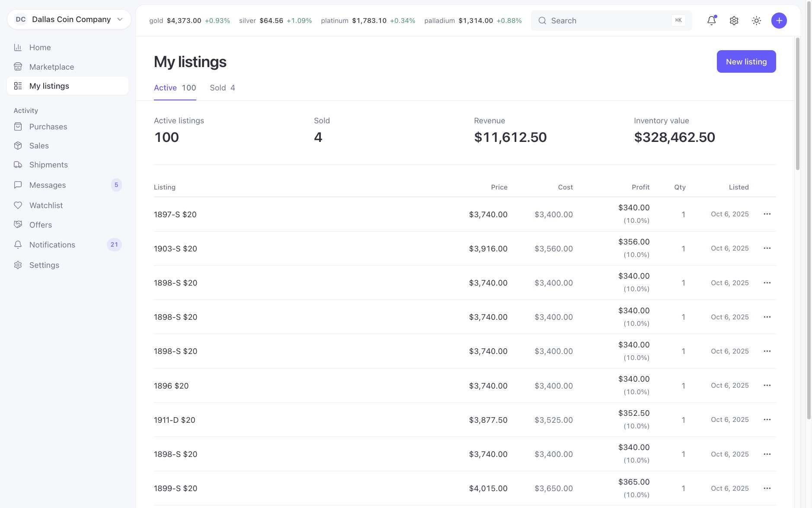
Task: Click the Qty column header
Action: coord(680,187)
